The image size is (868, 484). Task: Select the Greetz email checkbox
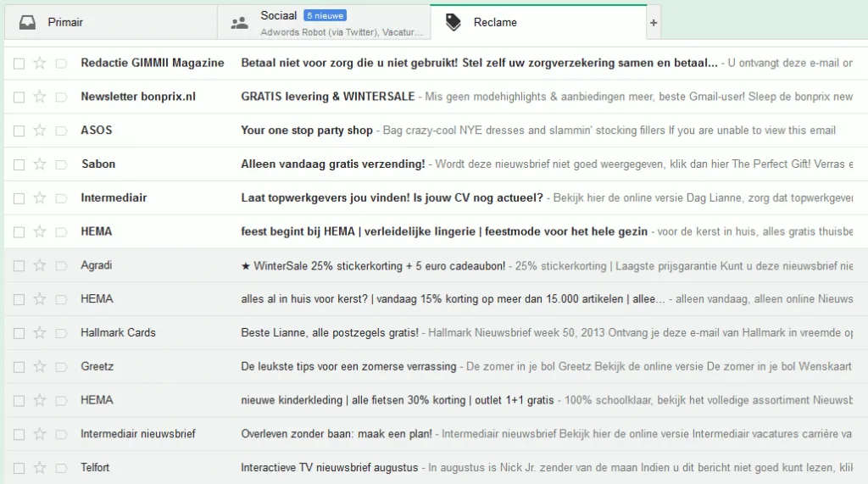[19, 367]
